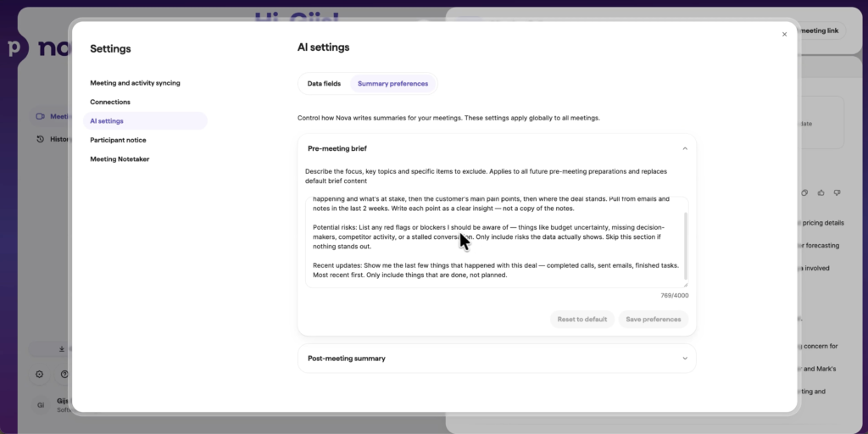Image resolution: width=868 pixels, height=434 pixels.
Task: Switch to the Summary preferences tab
Action: coord(392,84)
